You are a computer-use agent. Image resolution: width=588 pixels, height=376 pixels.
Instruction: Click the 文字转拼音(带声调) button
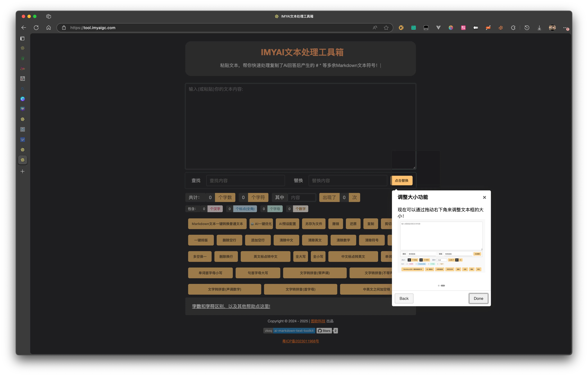[x=315, y=273]
